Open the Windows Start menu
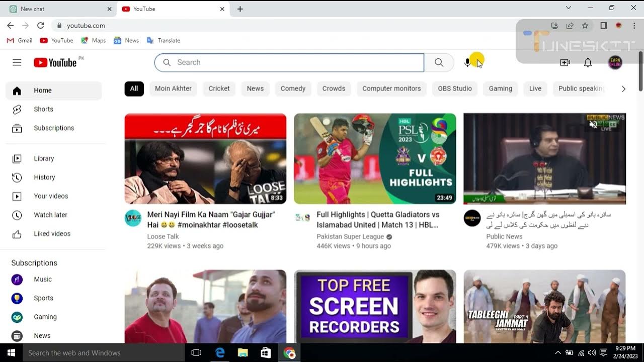 (11, 352)
